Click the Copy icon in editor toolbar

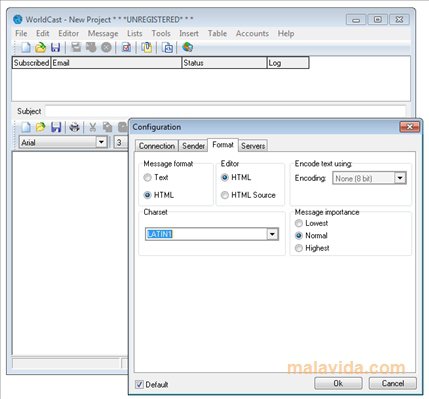click(x=107, y=127)
